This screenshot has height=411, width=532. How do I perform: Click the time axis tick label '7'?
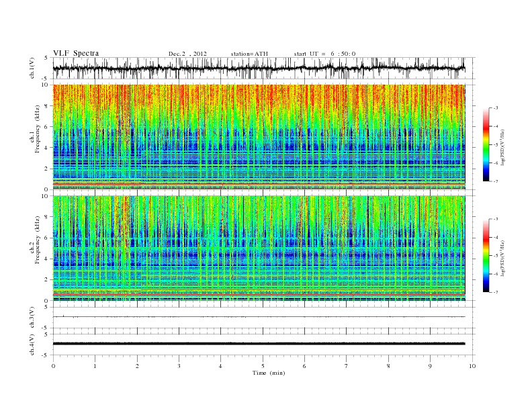(x=347, y=366)
